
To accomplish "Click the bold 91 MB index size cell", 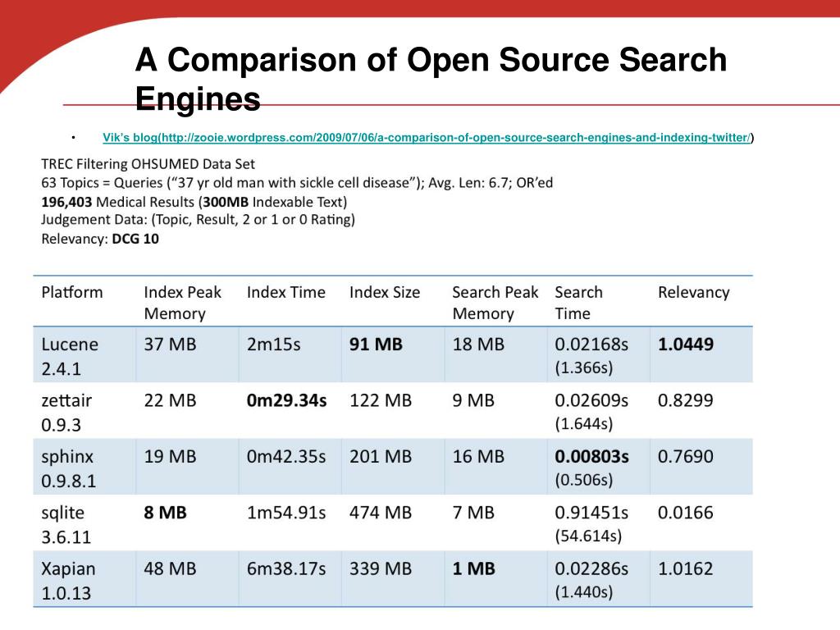I will pos(376,345).
